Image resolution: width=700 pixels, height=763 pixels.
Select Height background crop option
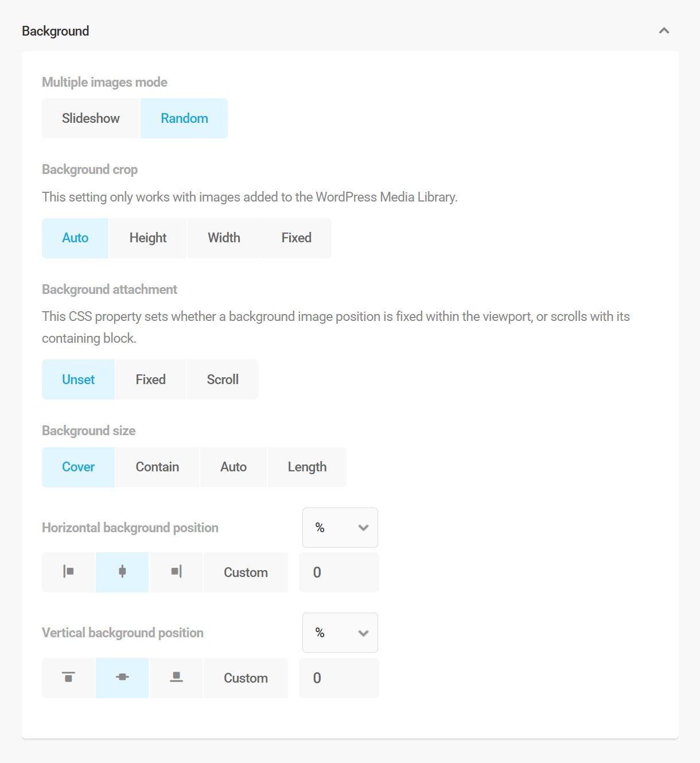click(x=147, y=238)
